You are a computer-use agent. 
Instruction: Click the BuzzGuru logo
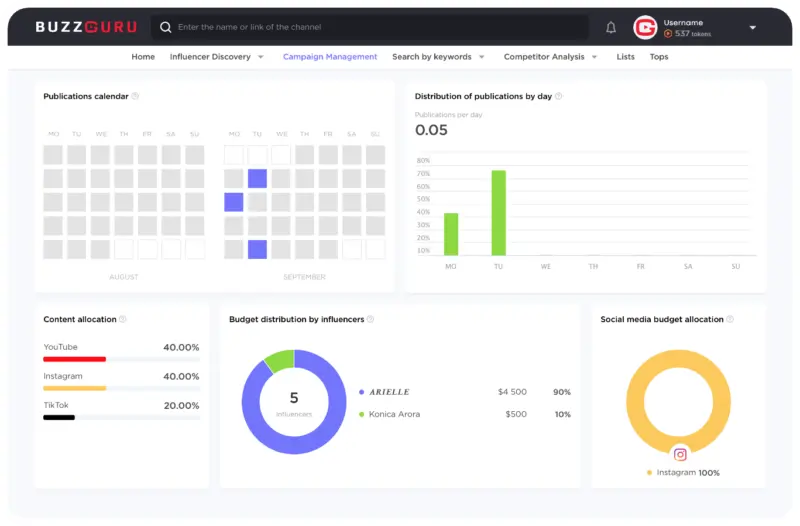86,28
